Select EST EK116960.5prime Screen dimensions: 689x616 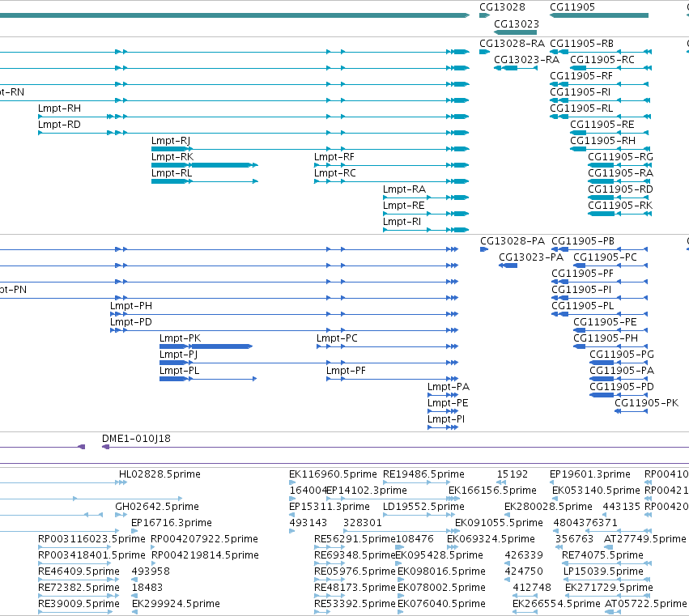333,474
